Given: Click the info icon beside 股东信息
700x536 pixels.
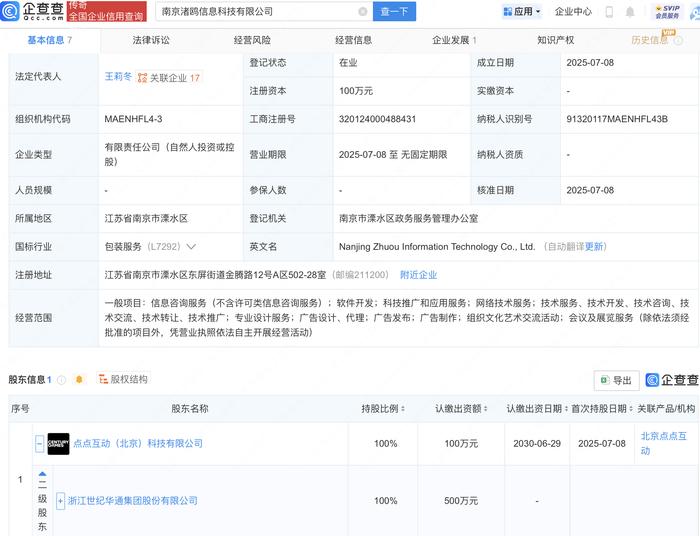Looking at the screenshot, I should (62, 380).
